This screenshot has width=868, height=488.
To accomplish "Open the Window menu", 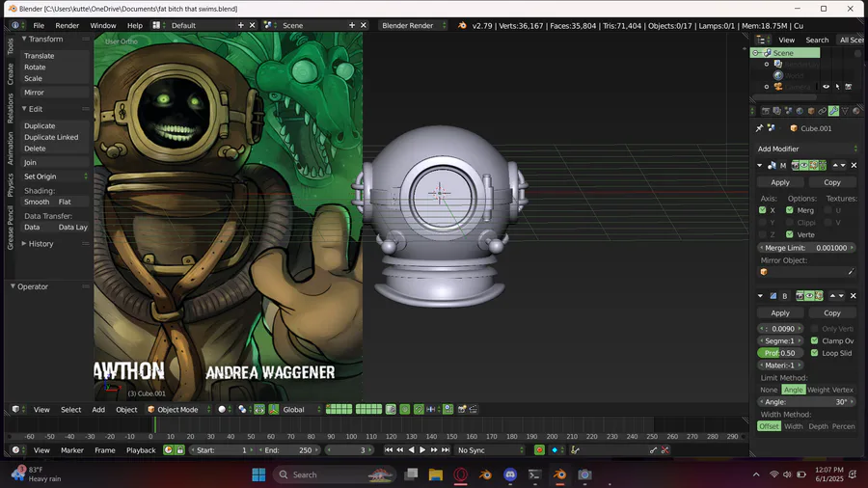I will pos(103,25).
